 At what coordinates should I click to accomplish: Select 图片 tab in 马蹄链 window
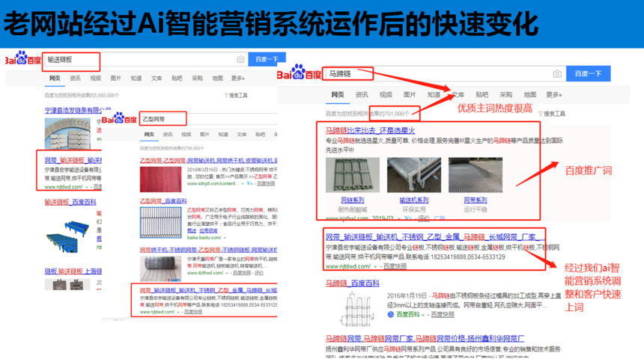(x=410, y=95)
